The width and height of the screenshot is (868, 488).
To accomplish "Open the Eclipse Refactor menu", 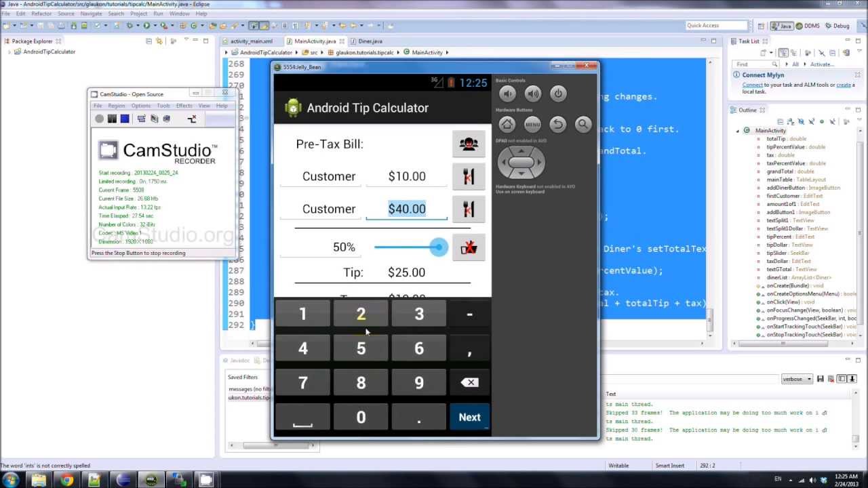I will [41, 14].
